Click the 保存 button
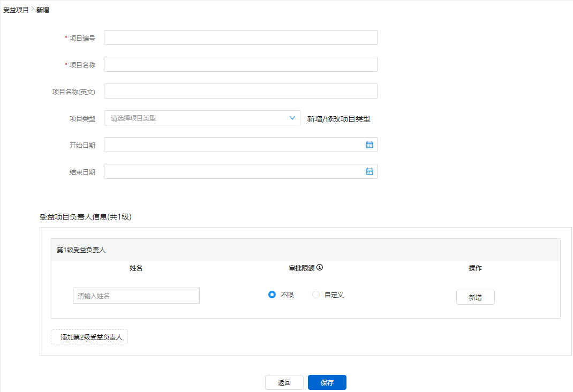Image resolution: width=573 pixels, height=392 pixels. pos(327,382)
